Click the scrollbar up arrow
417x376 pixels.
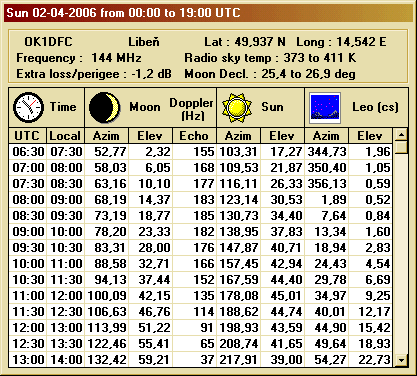(401, 135)
